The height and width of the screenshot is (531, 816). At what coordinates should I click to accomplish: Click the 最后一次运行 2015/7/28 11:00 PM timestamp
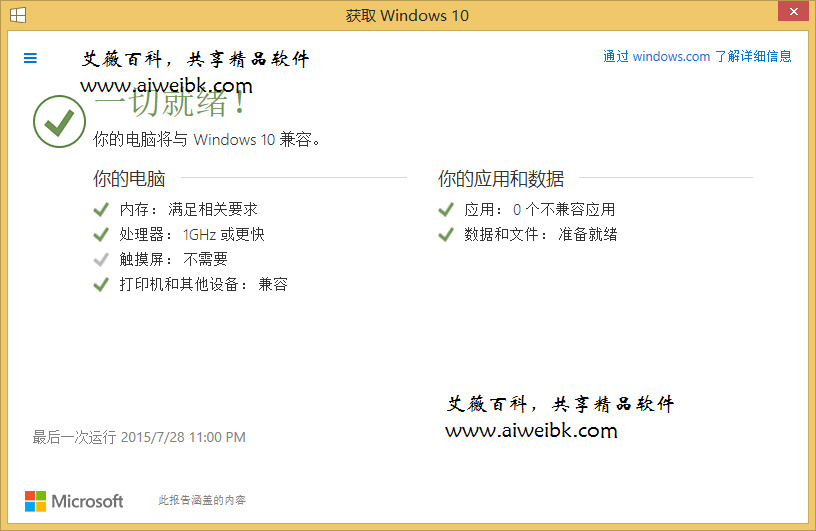[x=139, y=437]
